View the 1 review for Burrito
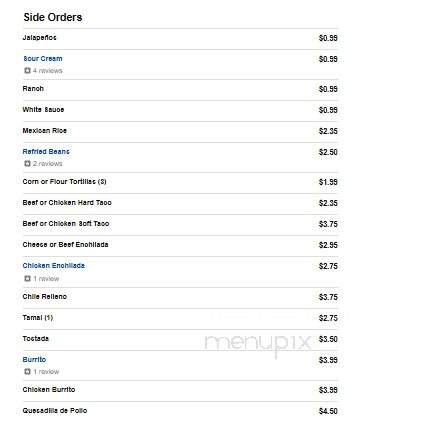Screen dimensions: 437x425 46,372
